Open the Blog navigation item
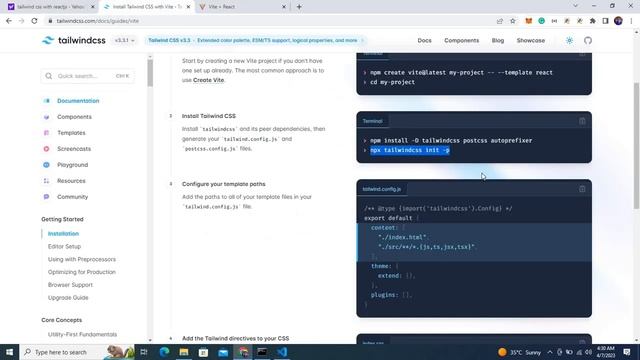 (x=498, y=40)
